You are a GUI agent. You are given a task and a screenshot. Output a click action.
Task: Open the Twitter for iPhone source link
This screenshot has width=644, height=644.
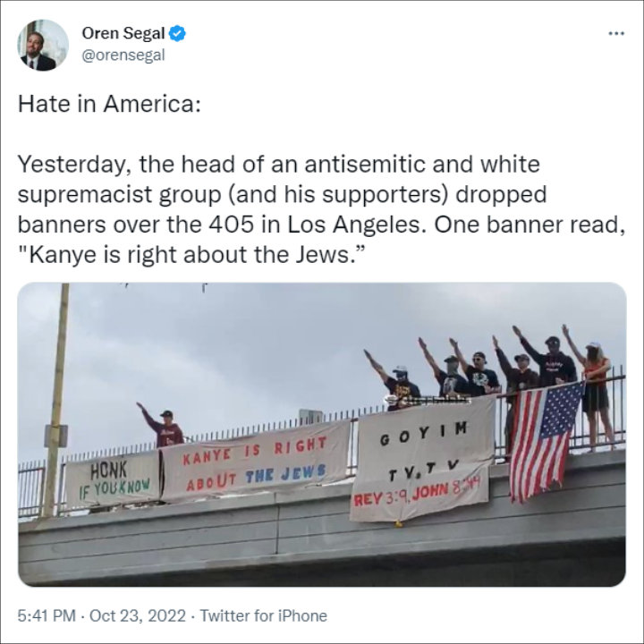(x=263, y=615)
